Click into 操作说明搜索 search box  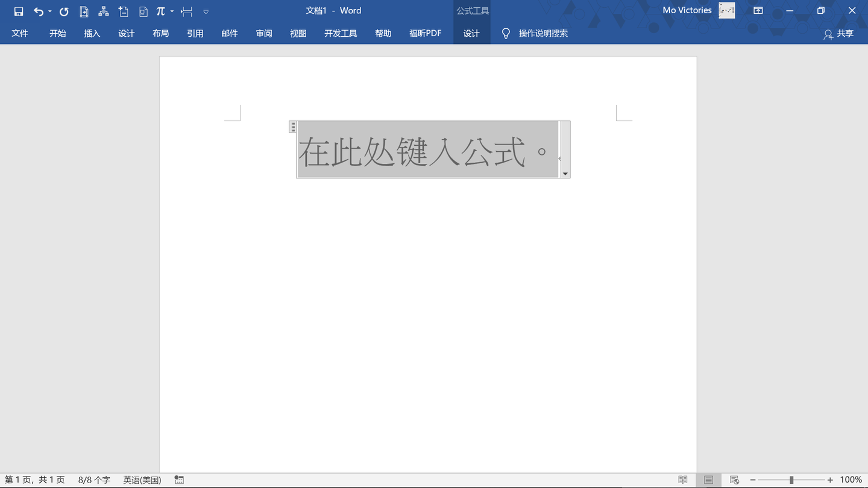pyautogui.click(x=544, y=33)
